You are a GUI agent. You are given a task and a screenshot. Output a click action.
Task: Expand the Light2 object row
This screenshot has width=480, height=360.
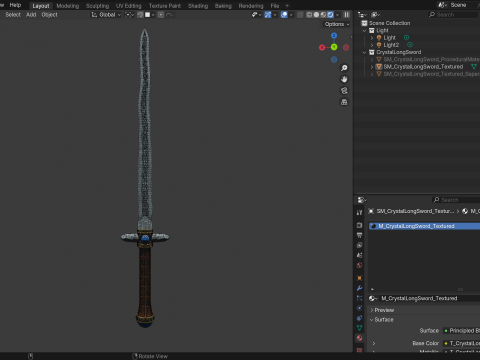click(372, 45)
